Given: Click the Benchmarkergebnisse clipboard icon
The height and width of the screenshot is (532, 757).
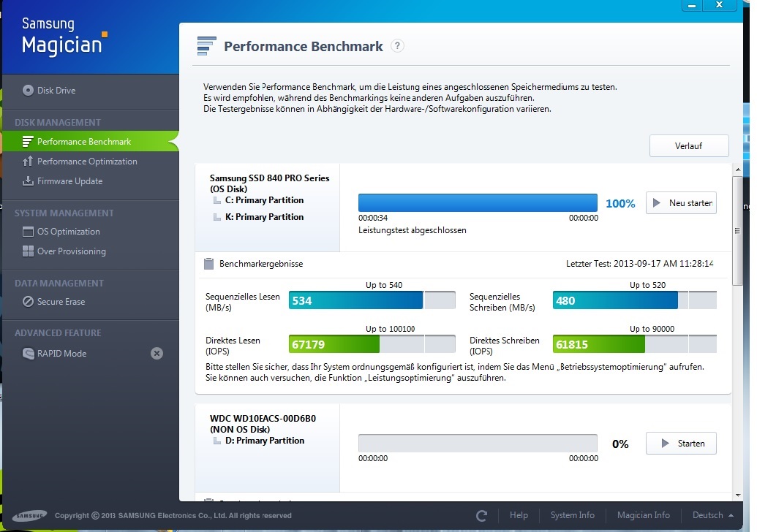Looking at the screenshot, I should pyautogui.click(x=208, y=264).
